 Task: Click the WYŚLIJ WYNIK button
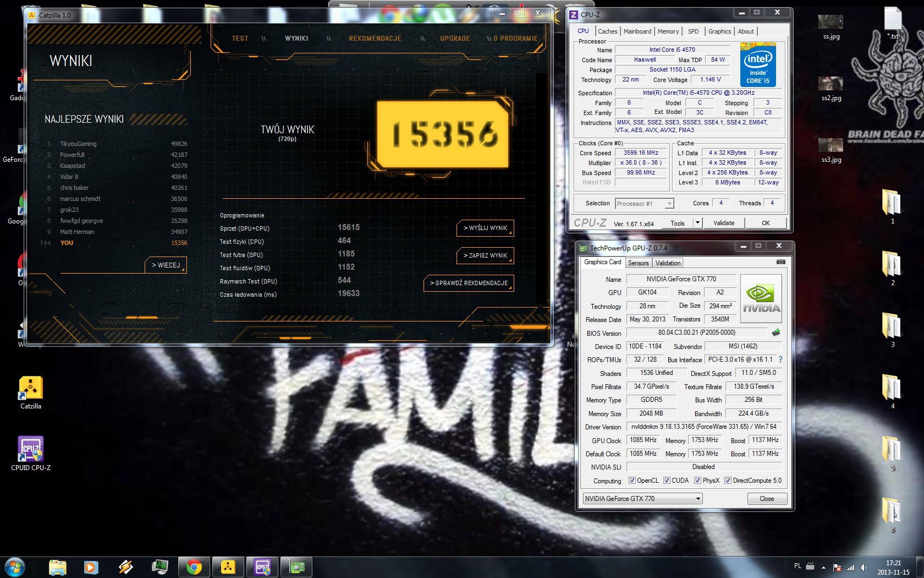(485, 228)
